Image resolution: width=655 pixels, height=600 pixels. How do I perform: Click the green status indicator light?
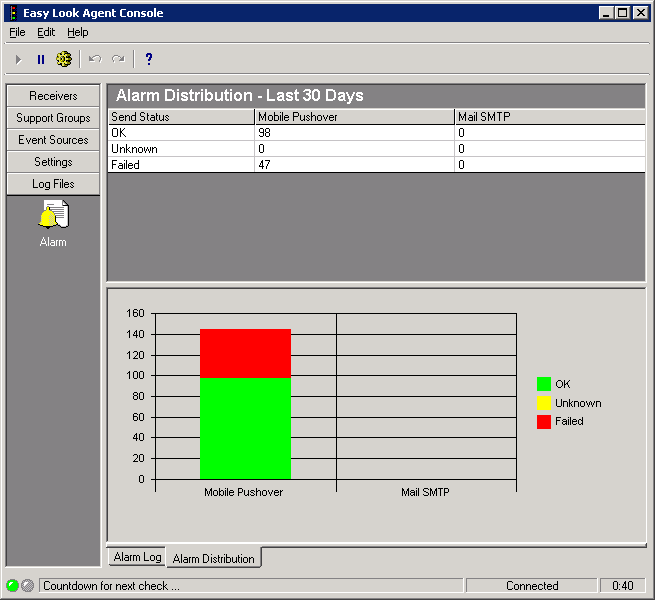coord(13,585)
